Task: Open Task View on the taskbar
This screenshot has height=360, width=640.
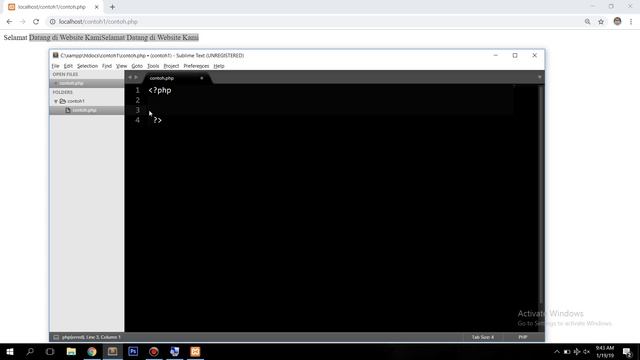Action: tap(50, 351)
